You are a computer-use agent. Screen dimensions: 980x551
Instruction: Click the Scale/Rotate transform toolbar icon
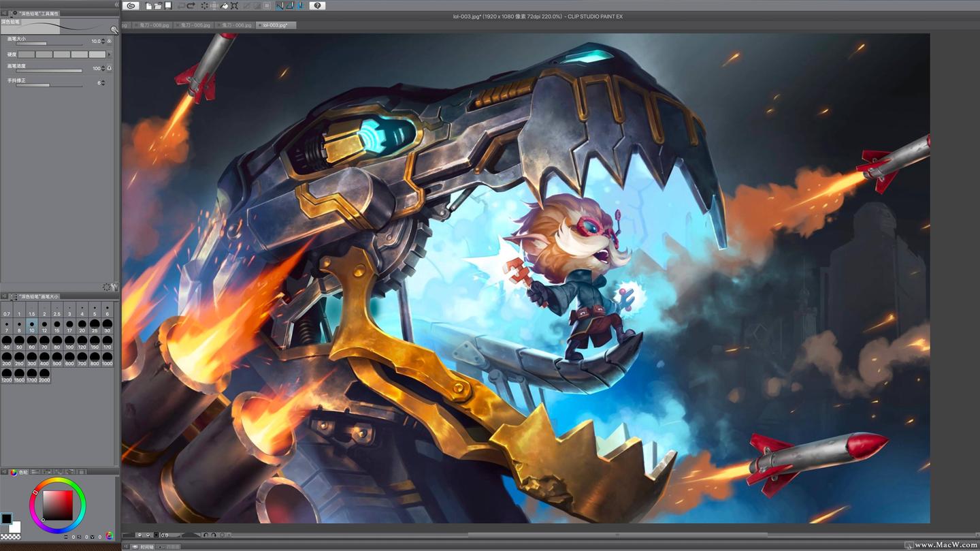tap(234, 5)
